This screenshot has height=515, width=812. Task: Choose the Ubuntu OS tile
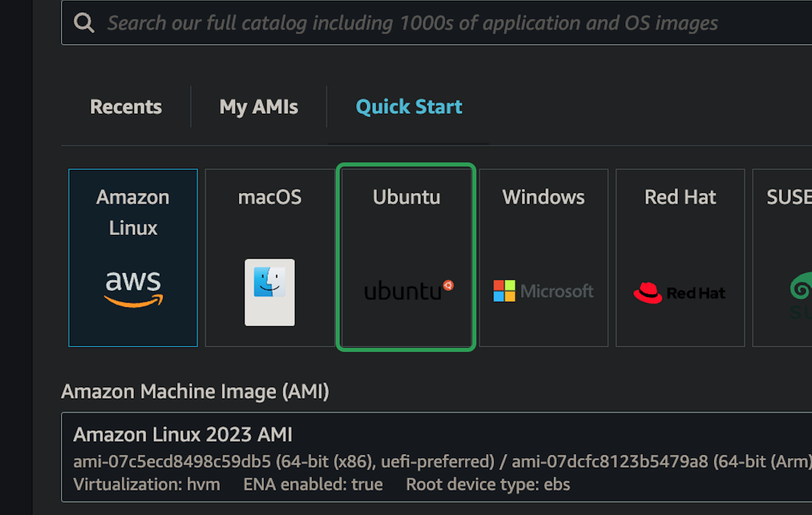pyautogui.click(x=406, y=258)
